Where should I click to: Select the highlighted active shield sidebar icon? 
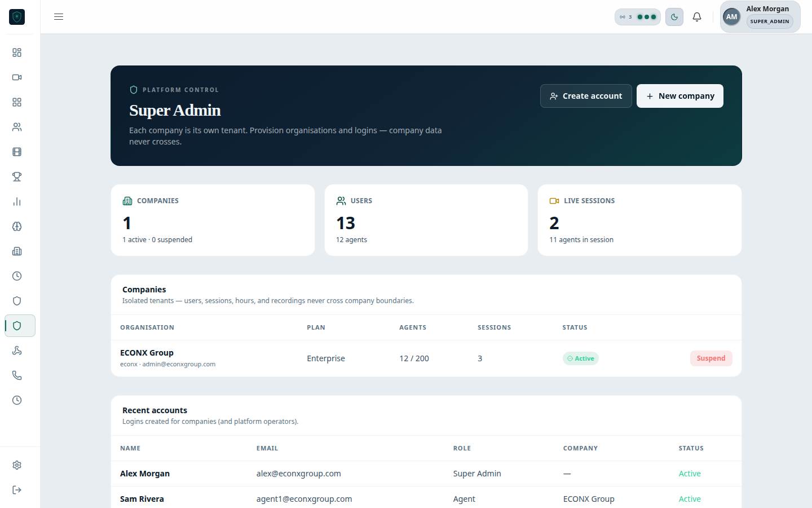click(x=20, y=326)
